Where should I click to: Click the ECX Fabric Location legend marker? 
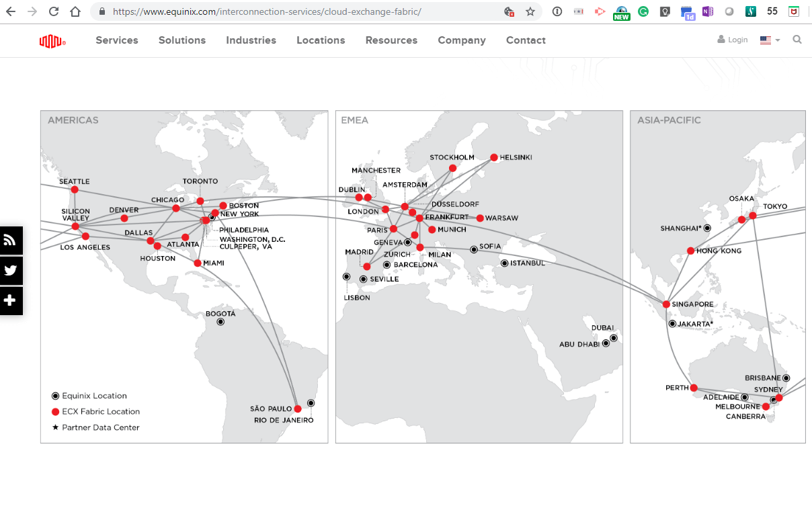56,411
